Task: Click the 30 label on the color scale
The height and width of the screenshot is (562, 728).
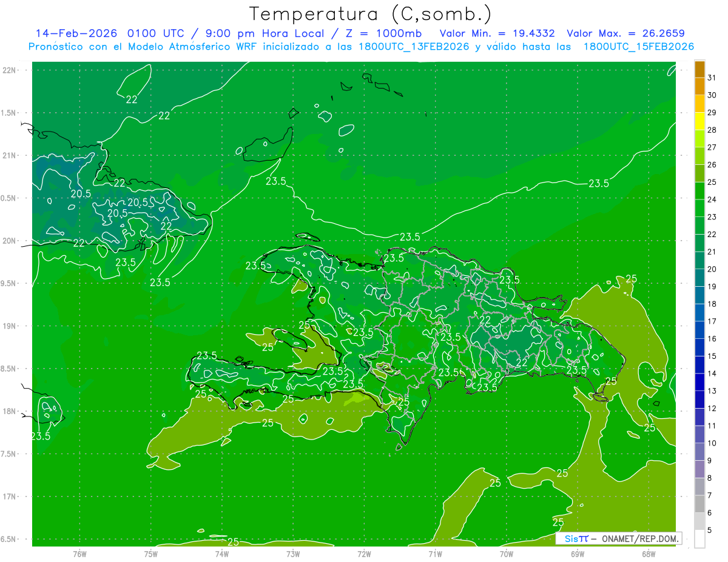Action: click(x=712, y=95)
